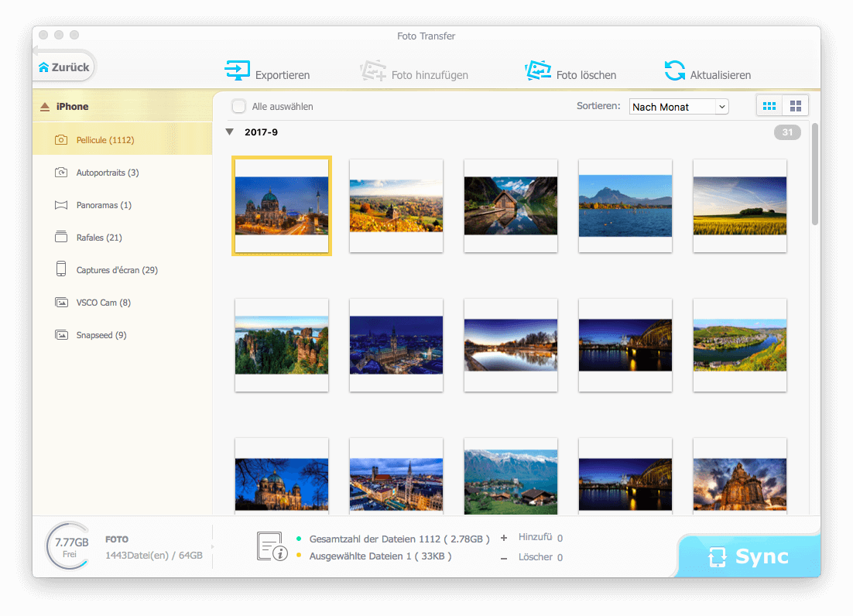Click the Foto löschen icon

click(x=537, y=71)
